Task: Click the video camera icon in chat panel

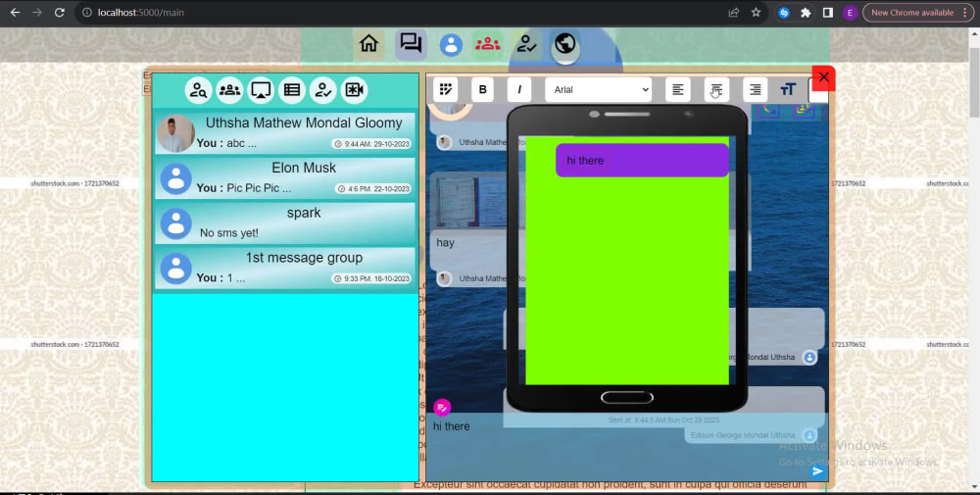Action: (355, 90)
